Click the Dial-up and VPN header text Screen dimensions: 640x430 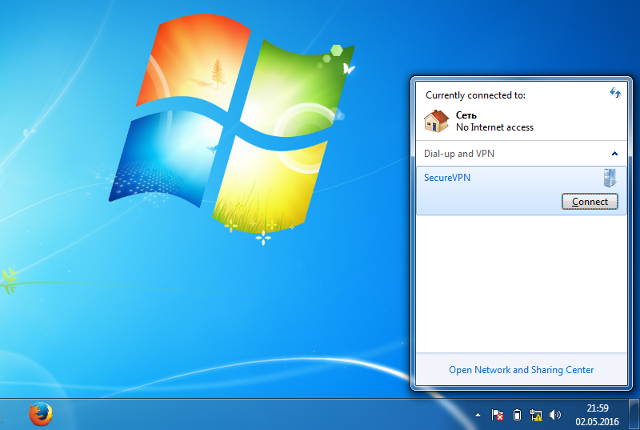pyautogui.click(x=459, y=154)
